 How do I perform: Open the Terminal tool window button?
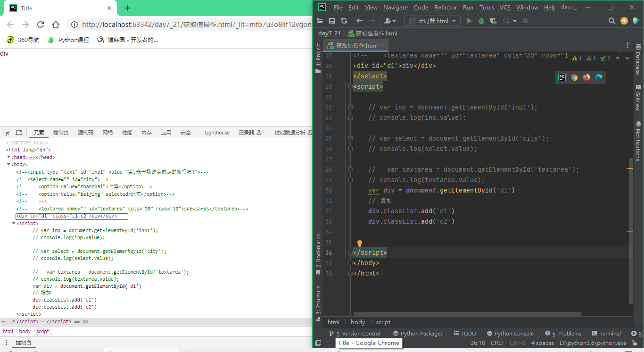coord(605,334)
